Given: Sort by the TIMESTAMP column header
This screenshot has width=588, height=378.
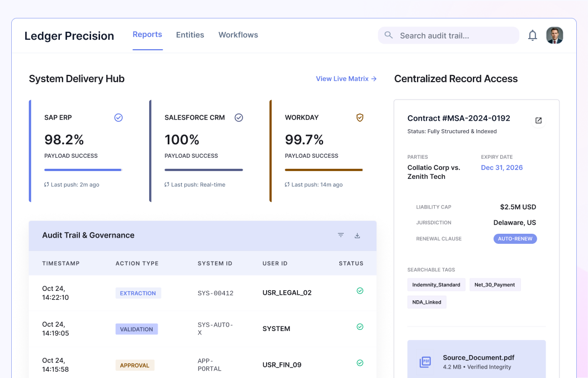Looking at the screenshot, I should coord(61,263).
